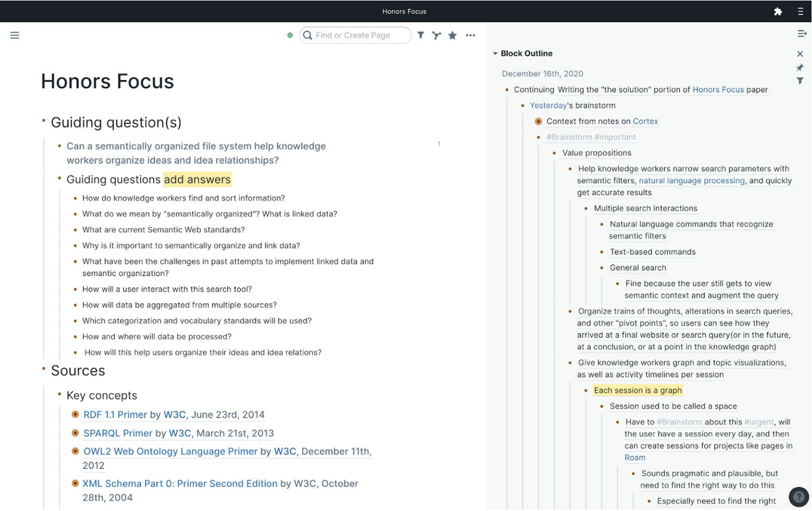Open the left sidebar hamburger menu
This screenshot has height=511, width=812.
tap(14, 35)
